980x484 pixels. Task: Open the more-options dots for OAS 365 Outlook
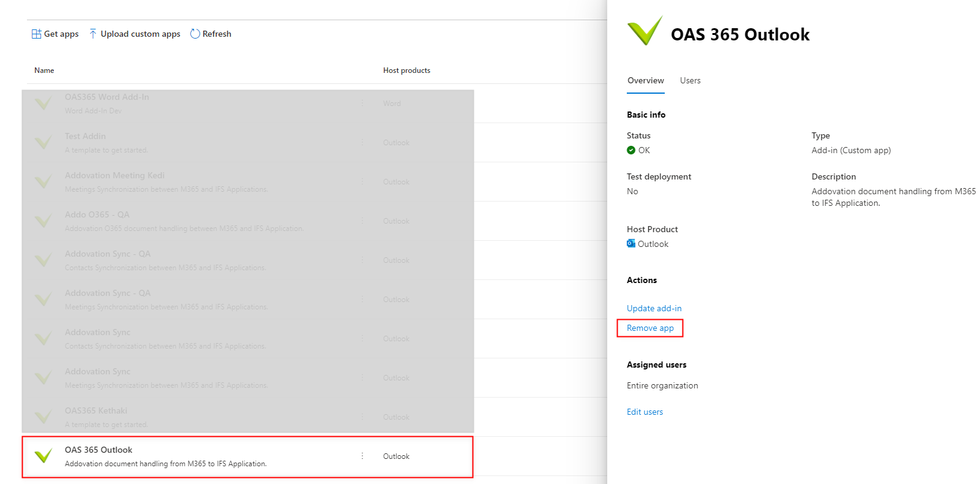(x=362, y=456)
